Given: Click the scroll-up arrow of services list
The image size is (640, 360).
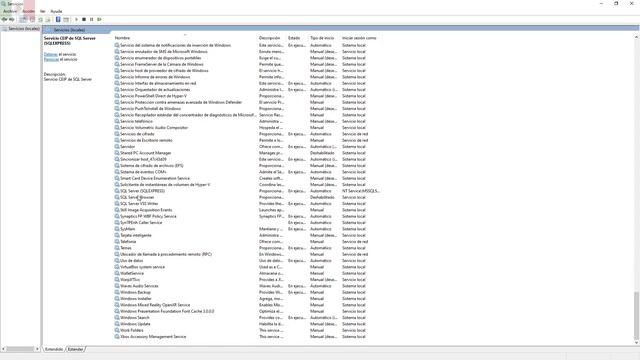Looking at the screenshot, I should [636, 37].
